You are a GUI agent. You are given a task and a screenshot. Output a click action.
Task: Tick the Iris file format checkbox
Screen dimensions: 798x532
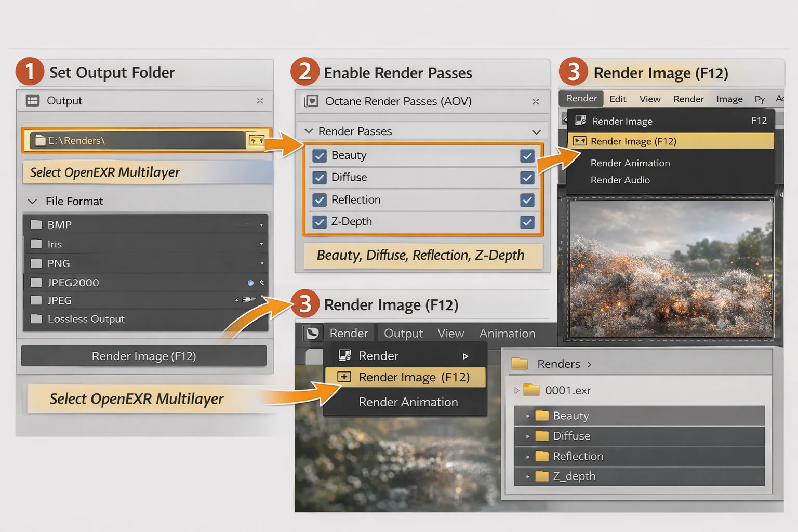pyautogui.click(x=36, y=244)
